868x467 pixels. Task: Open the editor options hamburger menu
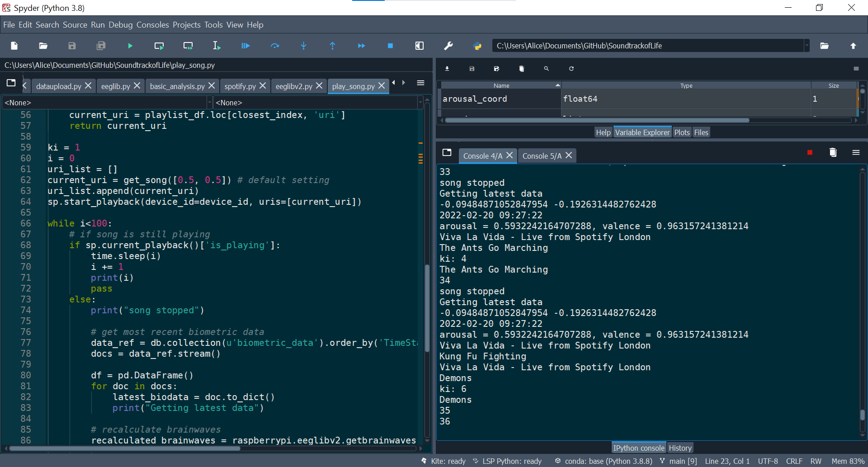point(420,83)
